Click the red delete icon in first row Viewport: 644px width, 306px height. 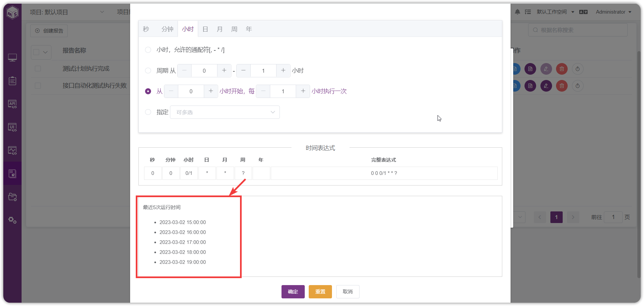pos(562,69)
